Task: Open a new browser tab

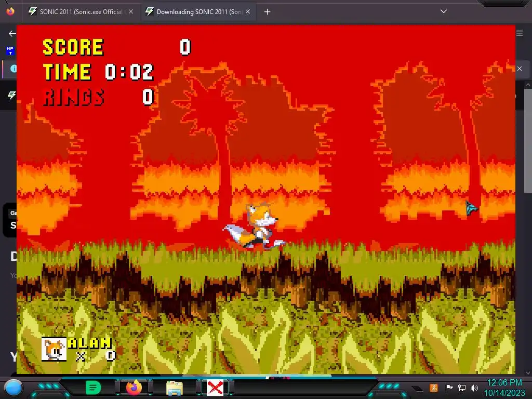Action: click(x=268, y=12)
